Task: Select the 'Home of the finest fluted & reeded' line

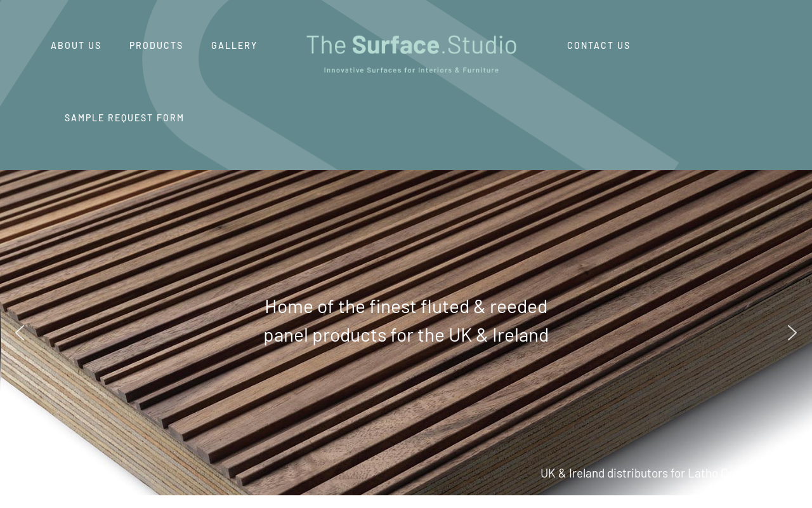Action: (406, 307)
